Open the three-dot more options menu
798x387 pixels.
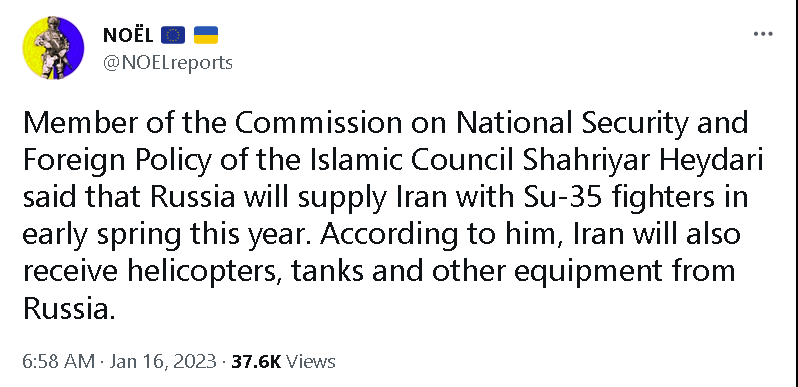click(763, 34)
